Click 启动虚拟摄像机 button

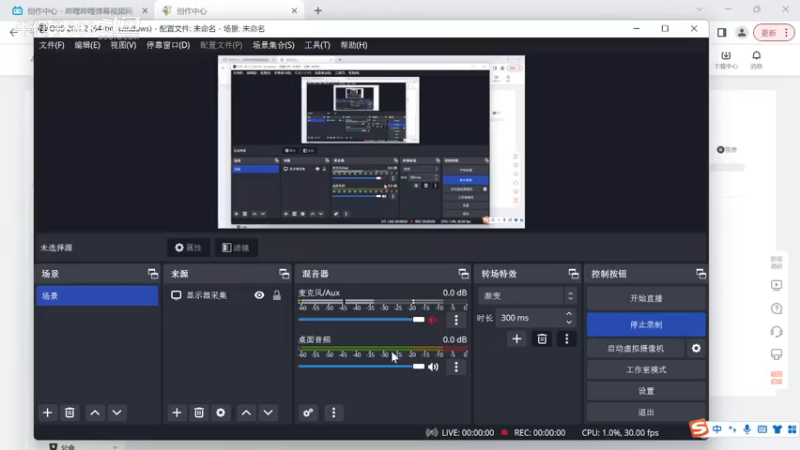(635, 348)
